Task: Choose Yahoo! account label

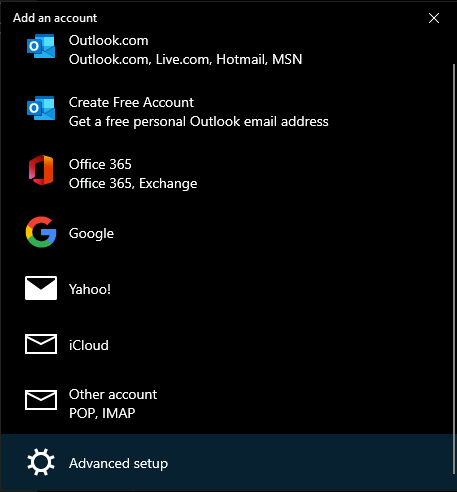Action: click(90, 289)
